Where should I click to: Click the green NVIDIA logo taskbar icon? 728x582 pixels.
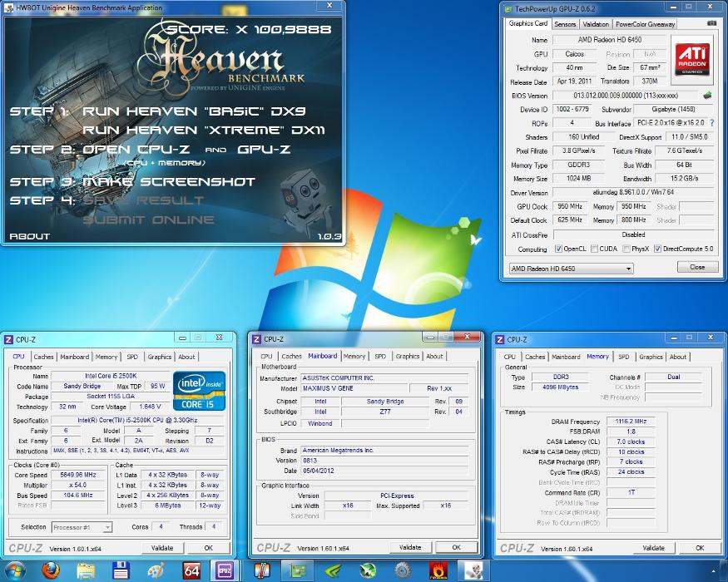333,571
